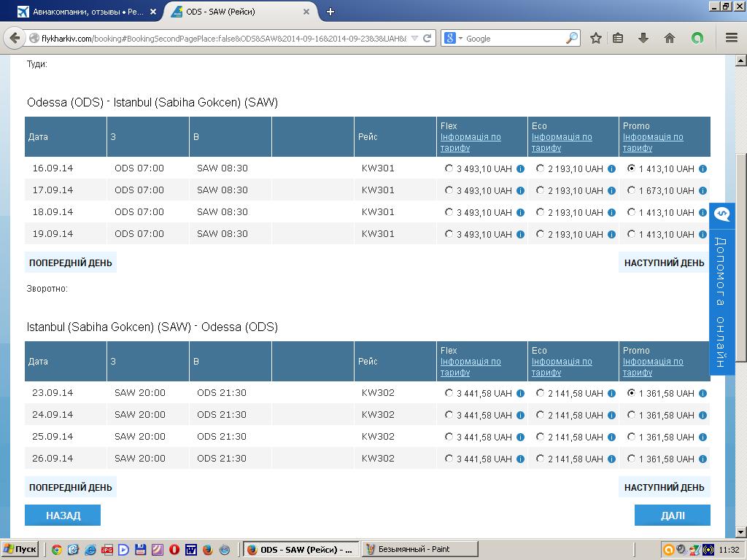
Task: Expand the URL history dropdown arrow
Action: click(415, 38)
